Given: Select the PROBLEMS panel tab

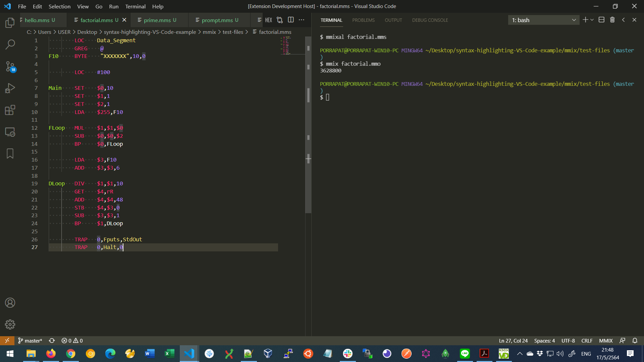Looking at the screenshot, I should tap(363, 20).
